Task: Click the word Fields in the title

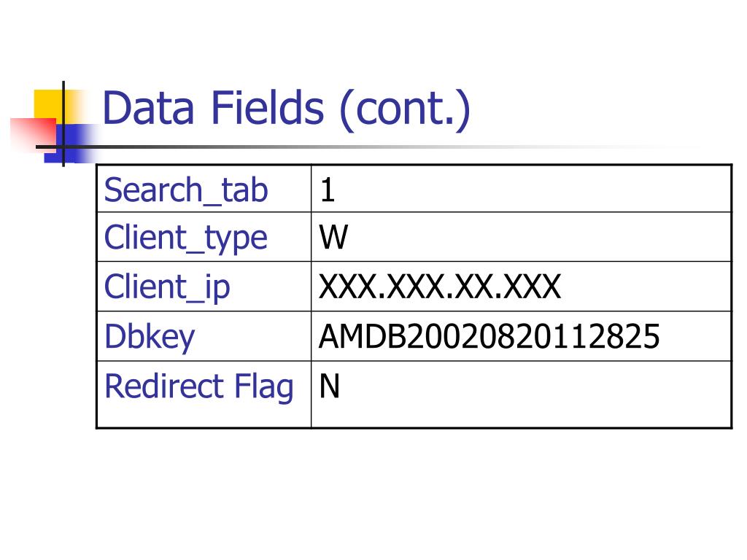Action: pos(268,108)
